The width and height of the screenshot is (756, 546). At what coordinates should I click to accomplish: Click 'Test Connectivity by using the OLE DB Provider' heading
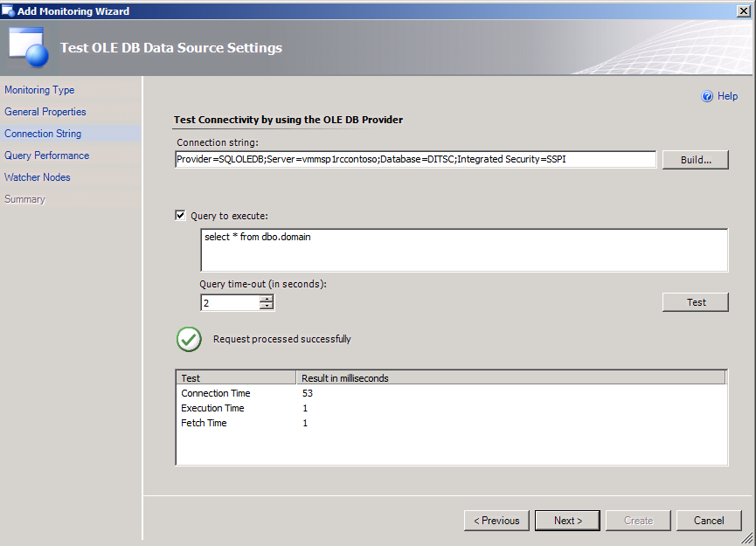click(x=288, y=120)
